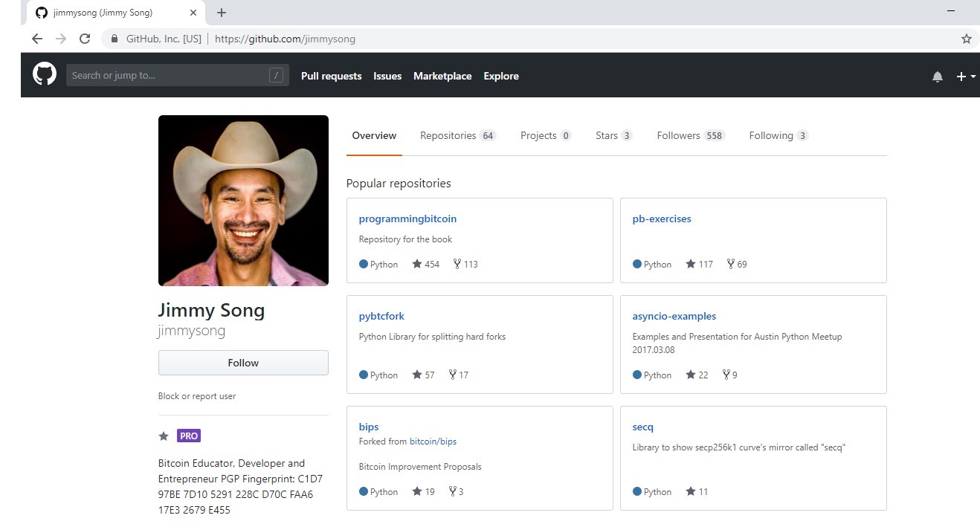
Task: Open a new browser tab
Action: point(222,13)
